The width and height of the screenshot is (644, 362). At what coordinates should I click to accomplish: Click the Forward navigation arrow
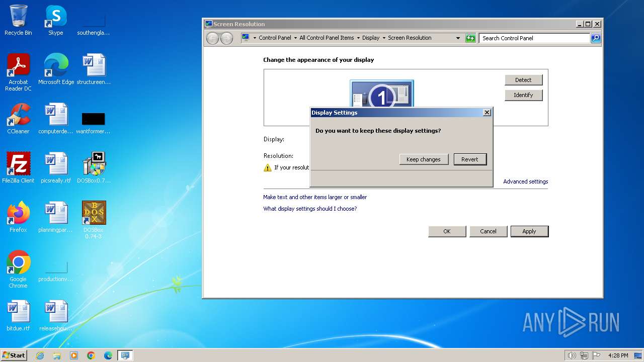226,38
